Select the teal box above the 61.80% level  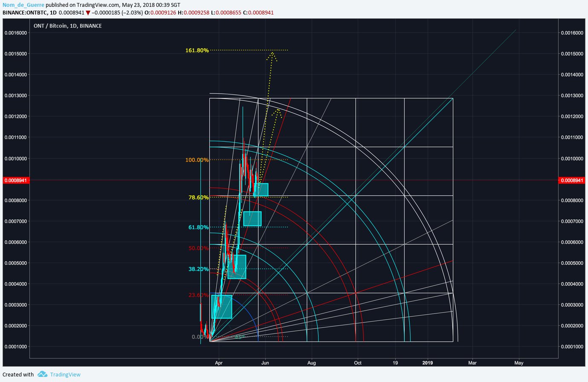252,219
